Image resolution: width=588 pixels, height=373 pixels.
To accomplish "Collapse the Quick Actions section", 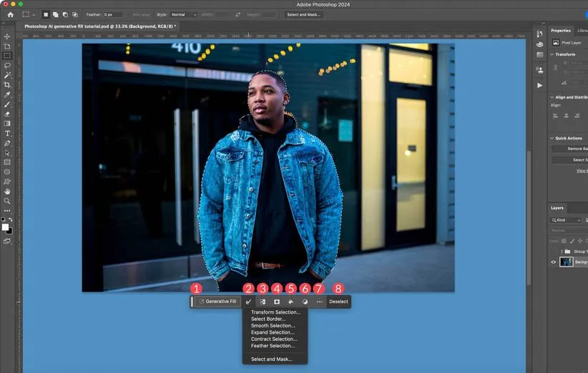I will click(x=551, y=138).
